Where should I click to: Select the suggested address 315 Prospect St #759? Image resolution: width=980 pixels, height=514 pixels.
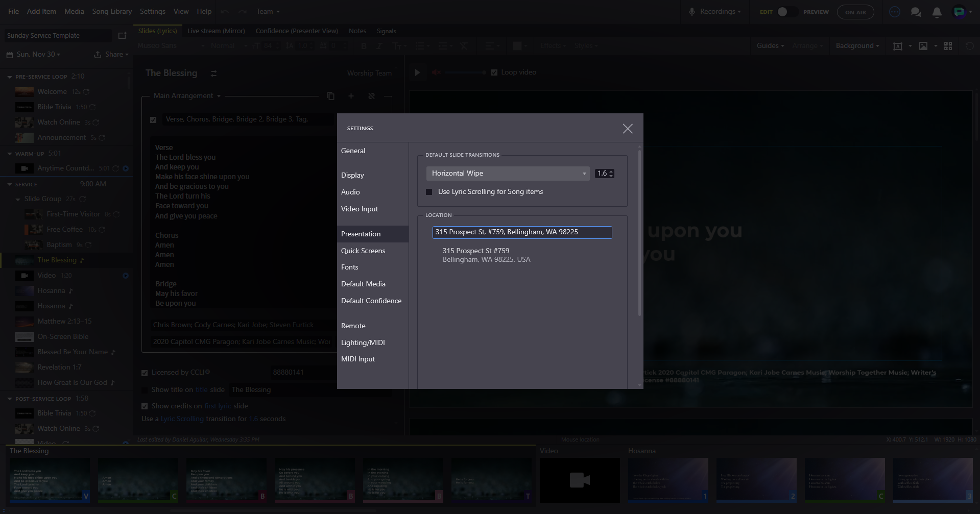486,255
